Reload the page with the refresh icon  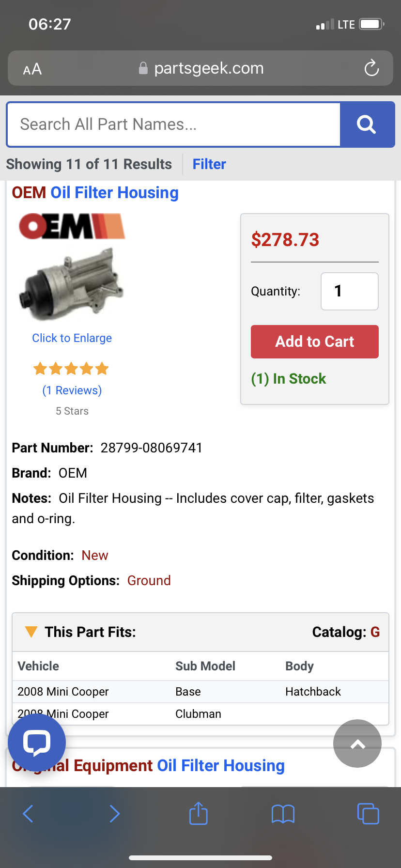coord(371,68)
